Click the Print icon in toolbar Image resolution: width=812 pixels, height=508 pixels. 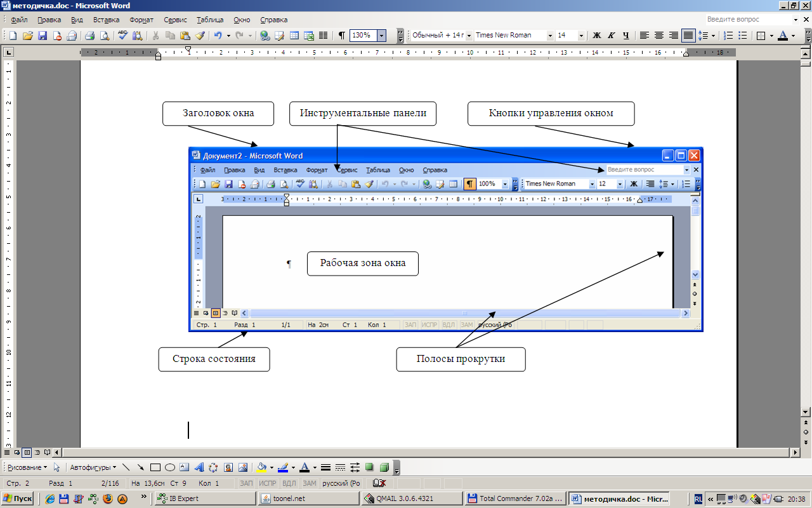pyautogui.click(x=89, y=36)
